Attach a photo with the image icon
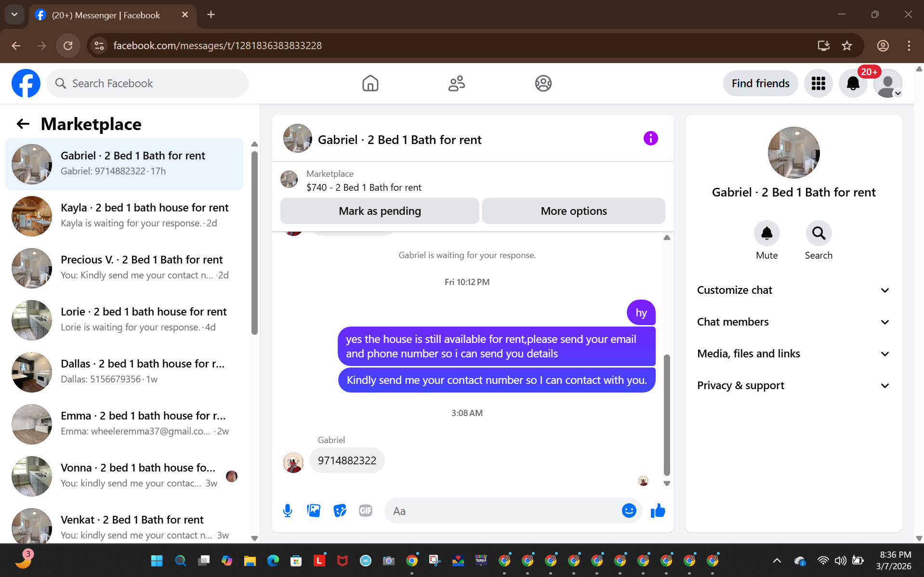This screenshot has width=924, height=577. 314,511
